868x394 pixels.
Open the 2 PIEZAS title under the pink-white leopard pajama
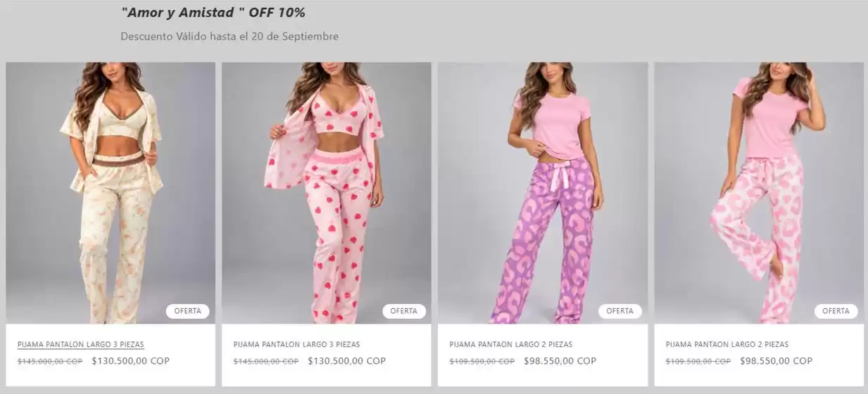pos(727,345)
